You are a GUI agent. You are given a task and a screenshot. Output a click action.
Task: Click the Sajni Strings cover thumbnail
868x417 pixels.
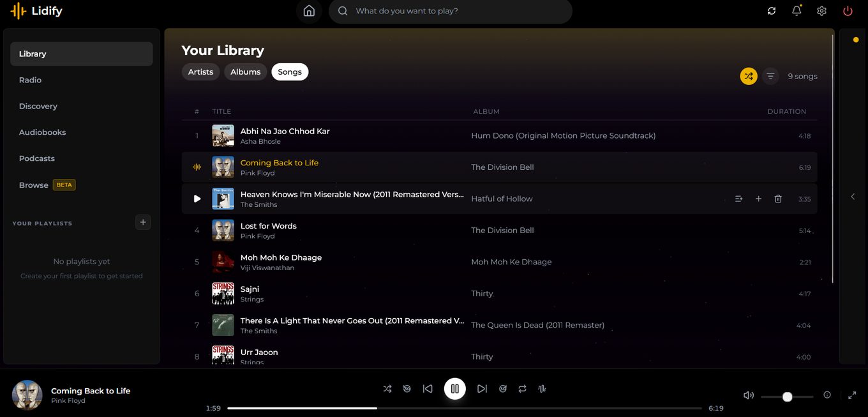pos(223,294)
